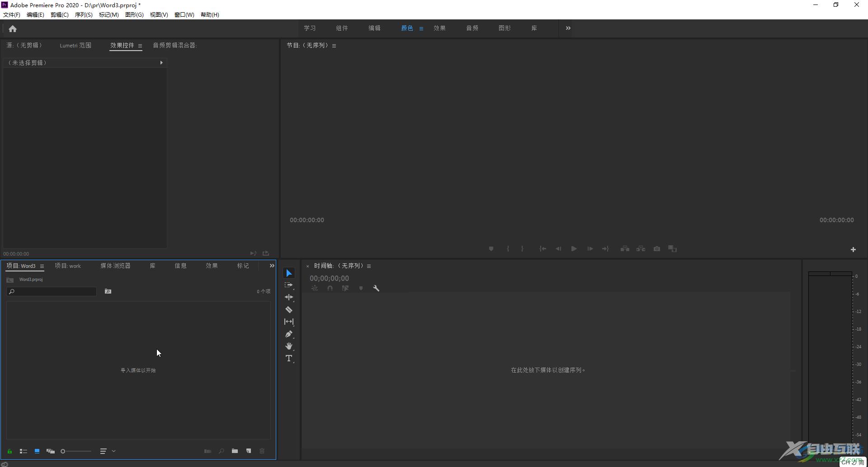Expand the workspace overflow chevron
Viewport: 868px width, 467px height.
coord(568,28)
